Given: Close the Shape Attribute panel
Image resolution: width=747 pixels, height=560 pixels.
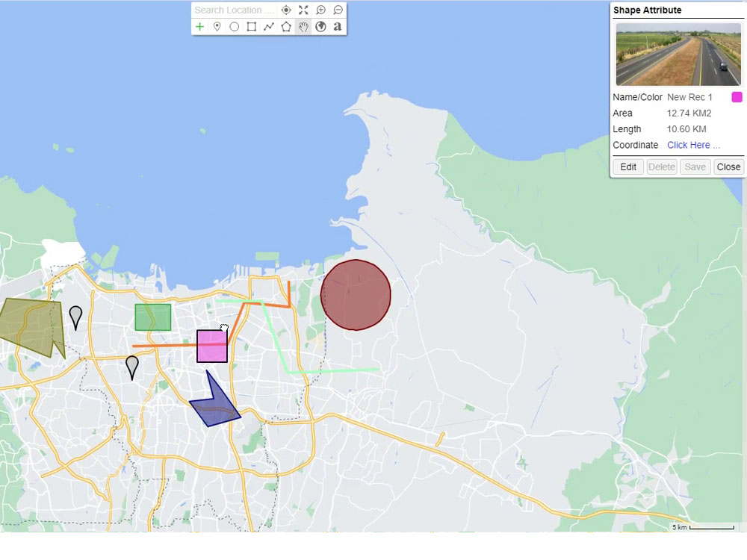Looking at the screenshot, I should point(728,167).
